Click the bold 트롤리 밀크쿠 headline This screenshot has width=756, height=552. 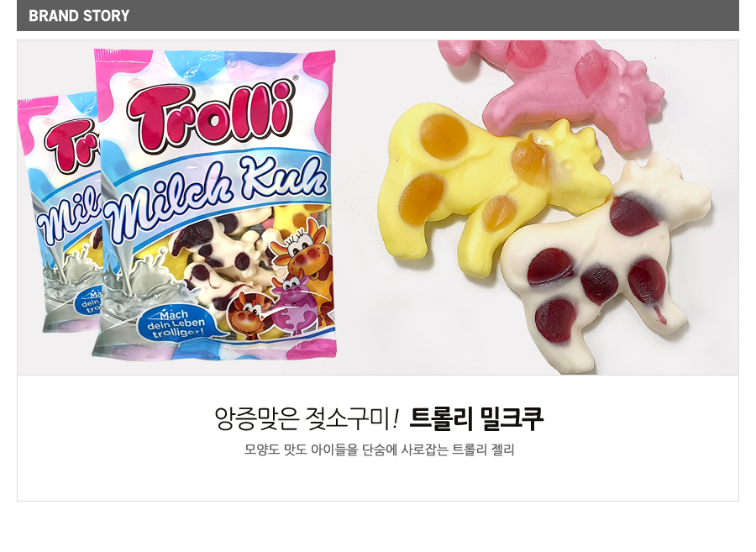coord(476,418)
